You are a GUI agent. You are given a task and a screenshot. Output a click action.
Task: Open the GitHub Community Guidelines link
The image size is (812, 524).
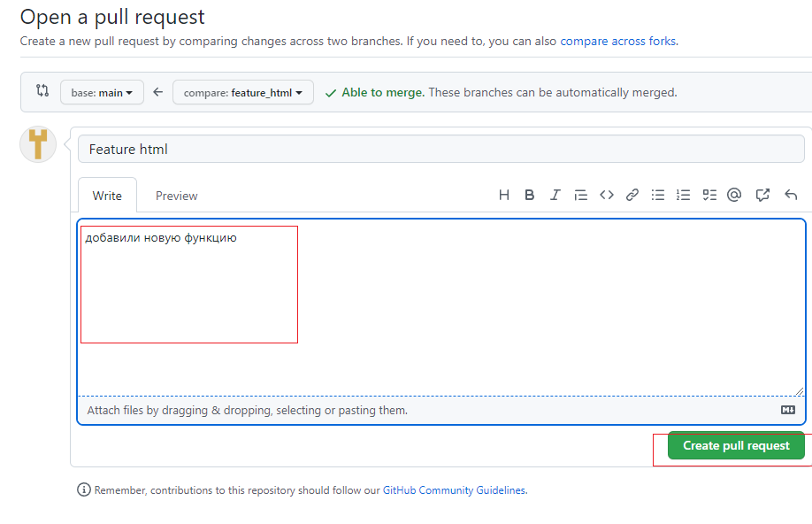454,489
